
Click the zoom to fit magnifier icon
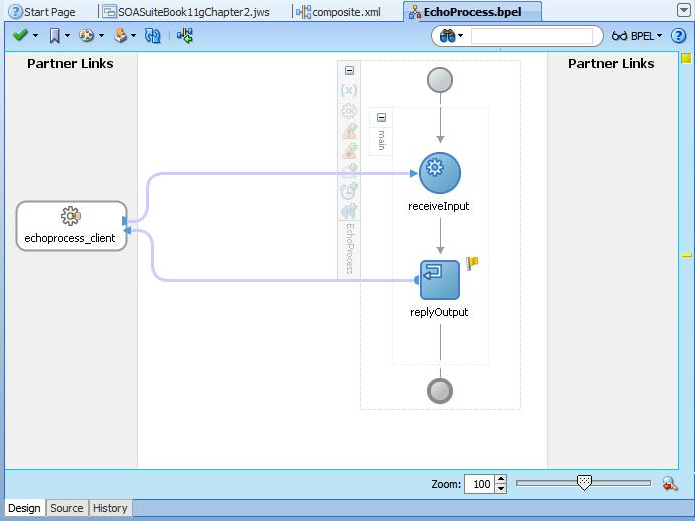tap(670, 484)
